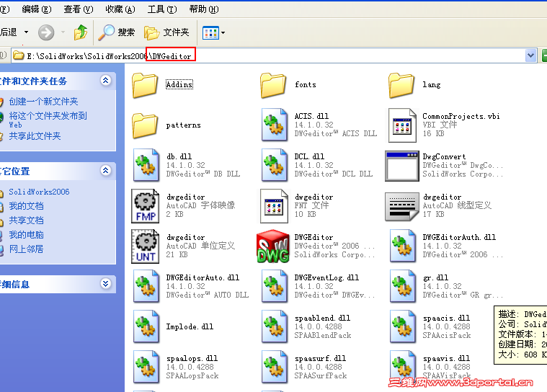Viewport: 547px width, 392px height.
Task: Select the CommonProjects.vbi file icon
Action: pos(402,125)
